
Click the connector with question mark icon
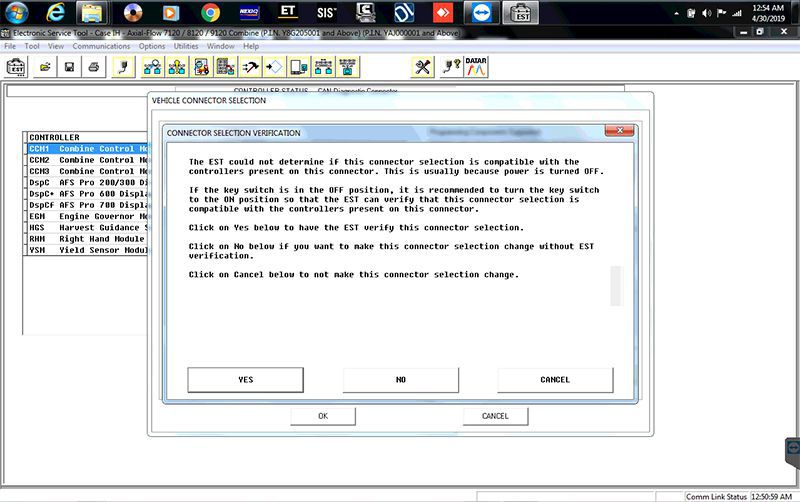point(451,67)
